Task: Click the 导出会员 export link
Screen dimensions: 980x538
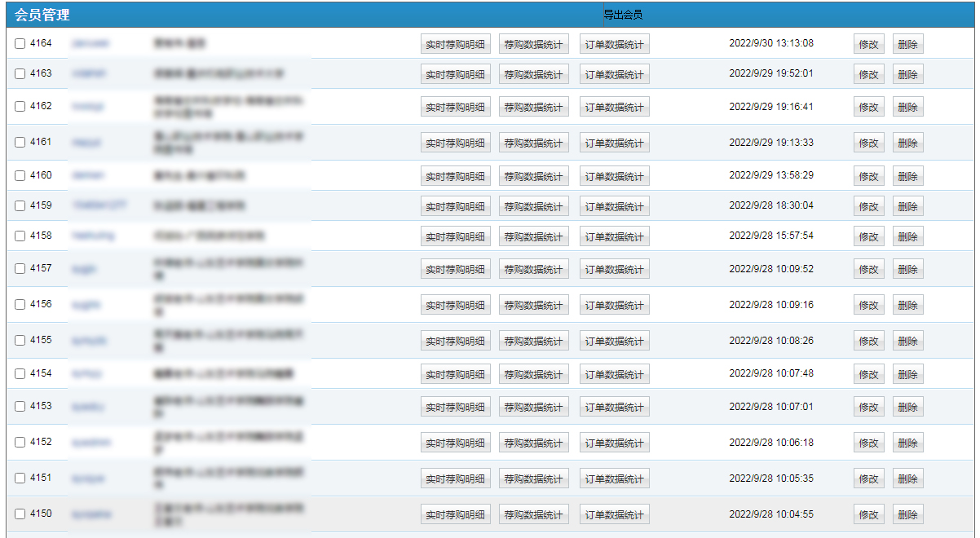Action: click(x=623, y=15)
